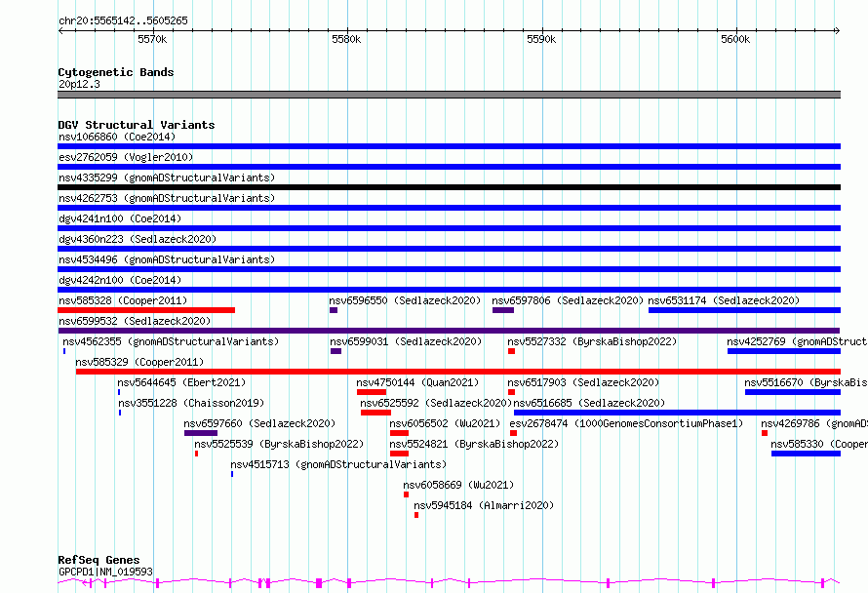Click nsv6517903 (Sedlazeck2020) red marker
Image resolution: width=868 pixels, height=593 pixels.
pyautogui.click(x=511, y=392)
